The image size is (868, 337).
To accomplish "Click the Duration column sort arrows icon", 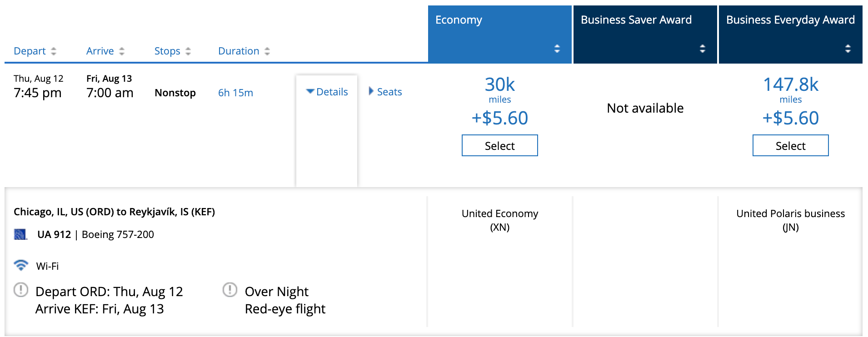I will point(267,51).
